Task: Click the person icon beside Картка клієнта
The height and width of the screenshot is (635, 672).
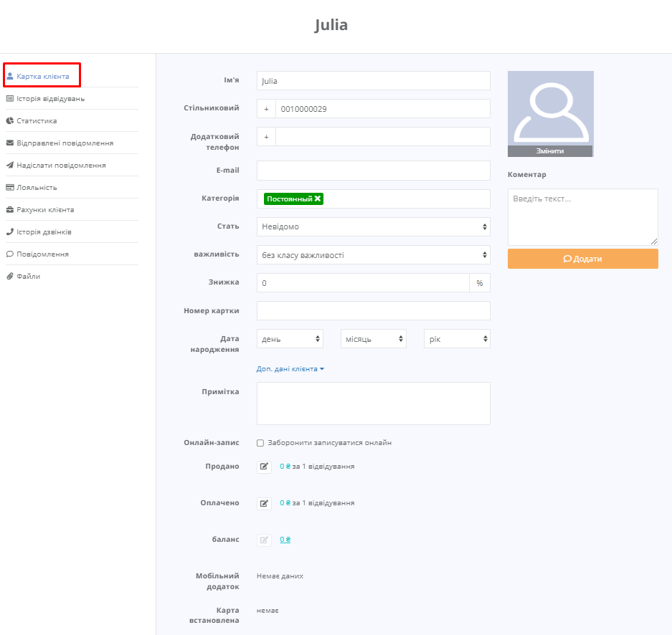Action: point(10,76)
